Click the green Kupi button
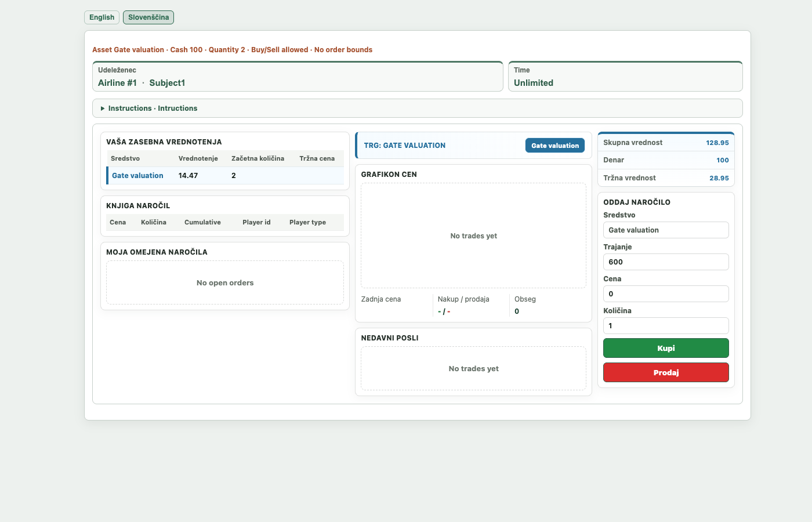812x522 pixels. pyautogui.click(x=666, y=349)
